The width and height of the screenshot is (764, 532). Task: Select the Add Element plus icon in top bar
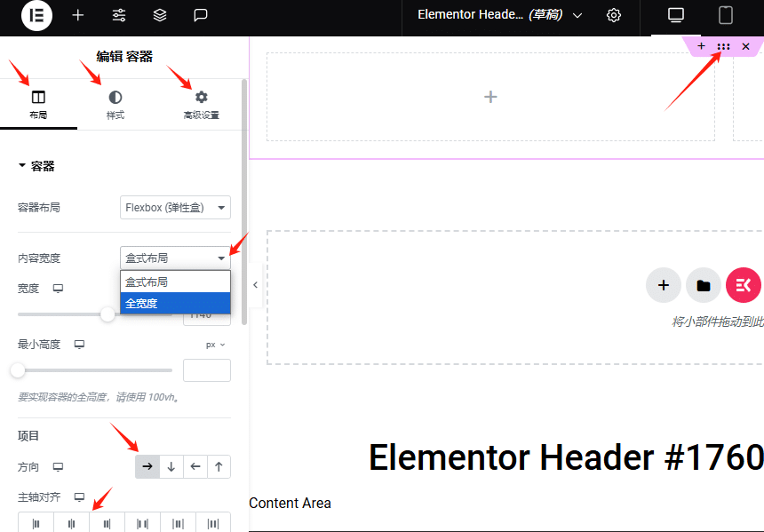(77, 16)
